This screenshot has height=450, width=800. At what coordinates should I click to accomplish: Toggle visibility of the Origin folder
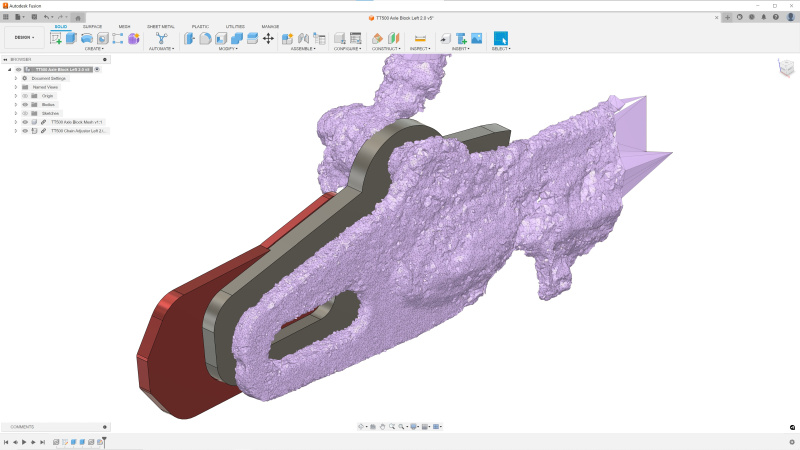(x=25, y=95)
